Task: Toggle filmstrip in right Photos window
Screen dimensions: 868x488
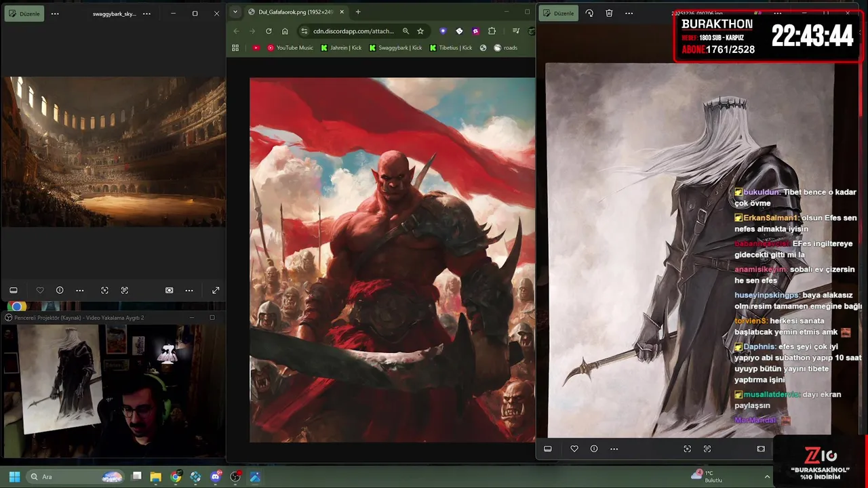Action: coord(548,449)
